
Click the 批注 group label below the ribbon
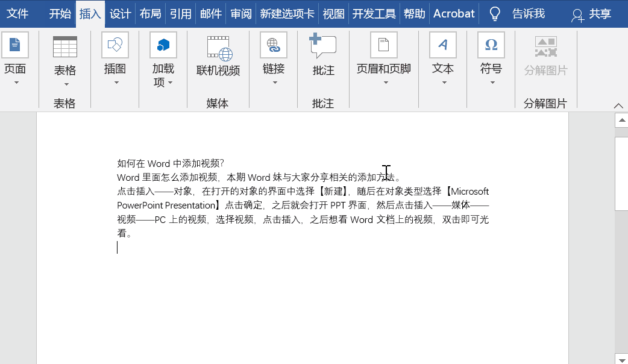click(323, 103)
